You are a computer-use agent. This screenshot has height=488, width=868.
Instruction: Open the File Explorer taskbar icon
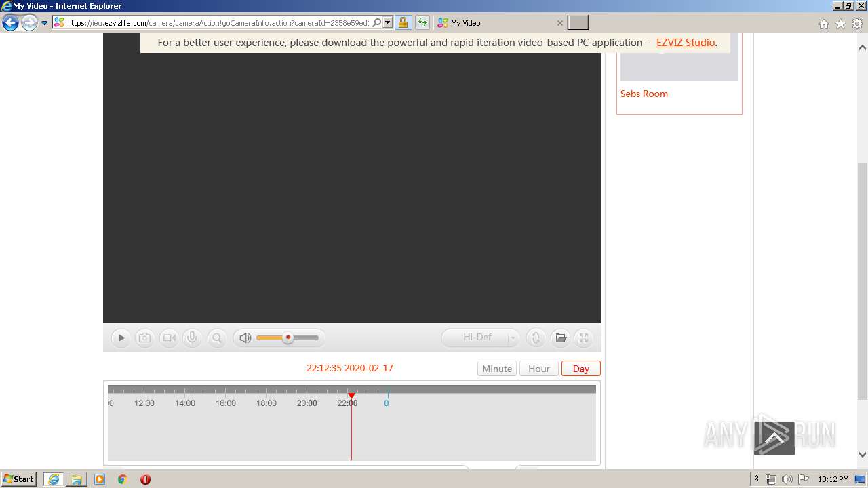(x=77, y=479)
